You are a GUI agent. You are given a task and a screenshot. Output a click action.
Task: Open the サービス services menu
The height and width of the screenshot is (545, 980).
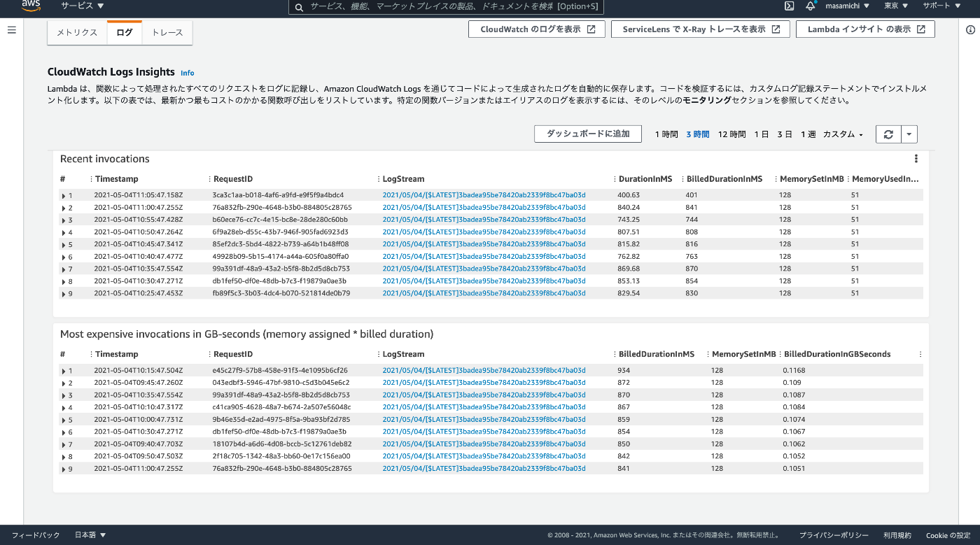pos(82,6)
